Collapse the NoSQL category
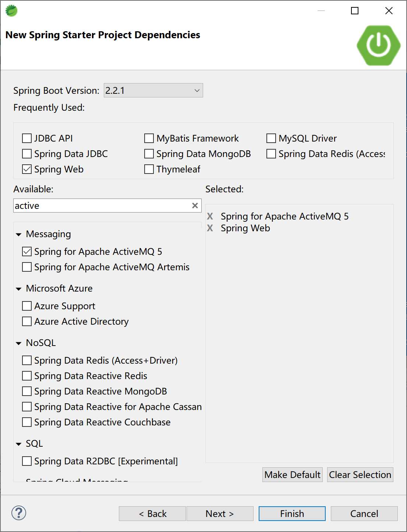The image size is (407, 532). (19, 343)
